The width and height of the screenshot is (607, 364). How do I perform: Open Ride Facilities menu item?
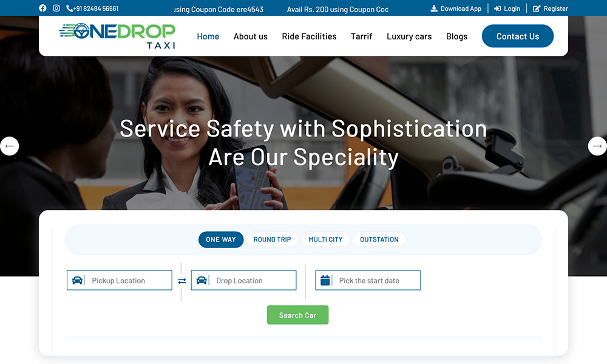pos(310,36)
